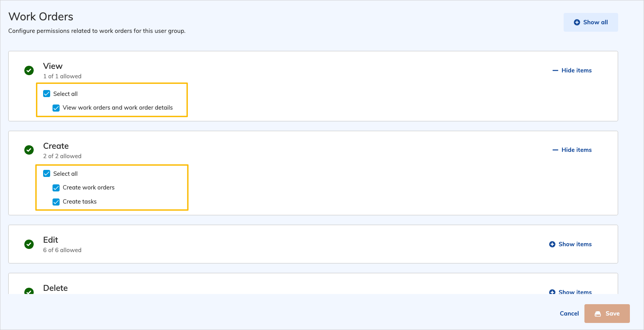Click the '2 of 2 allowed' text

62,156
